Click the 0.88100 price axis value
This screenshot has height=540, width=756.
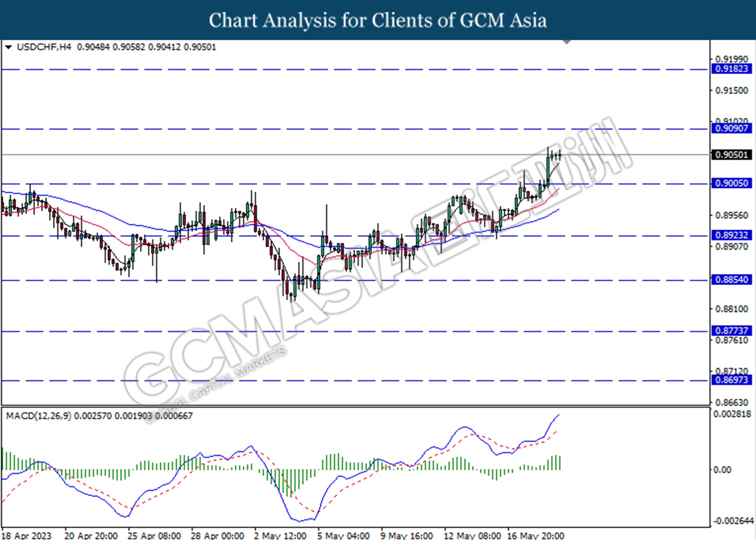(732, 309)
